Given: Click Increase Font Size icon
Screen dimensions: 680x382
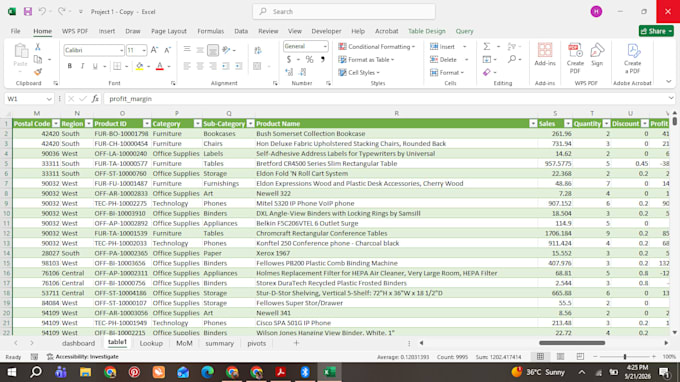Looking at the screenshot, I should tap(154, 50).
